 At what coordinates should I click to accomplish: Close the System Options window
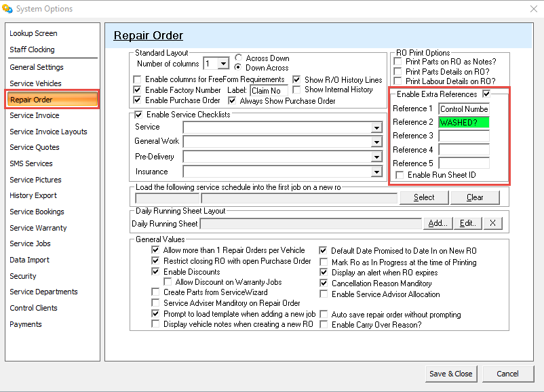pyautogui.click(x=534, y=9)
